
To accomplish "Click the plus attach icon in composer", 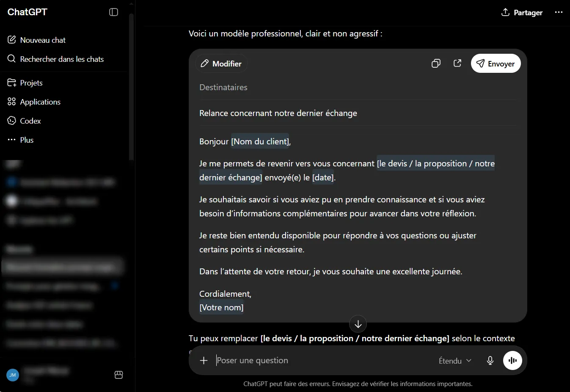I will [x=204, y=360].
